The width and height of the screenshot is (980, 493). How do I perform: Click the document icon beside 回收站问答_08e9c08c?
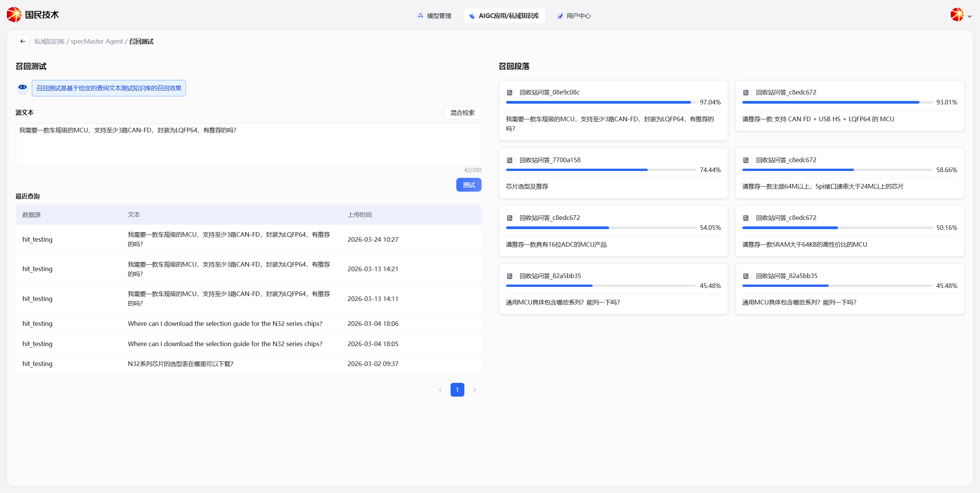click(510, 93)
